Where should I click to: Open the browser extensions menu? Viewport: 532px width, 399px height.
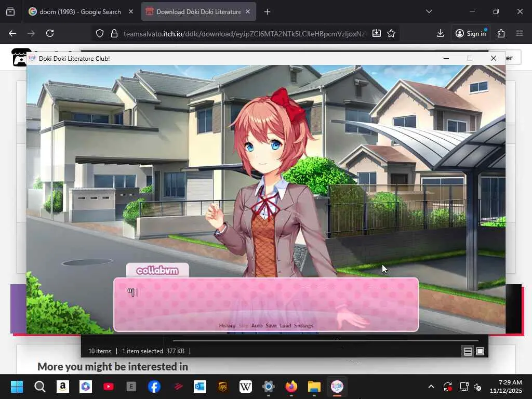pyautogui.click(x=501, y=33)
